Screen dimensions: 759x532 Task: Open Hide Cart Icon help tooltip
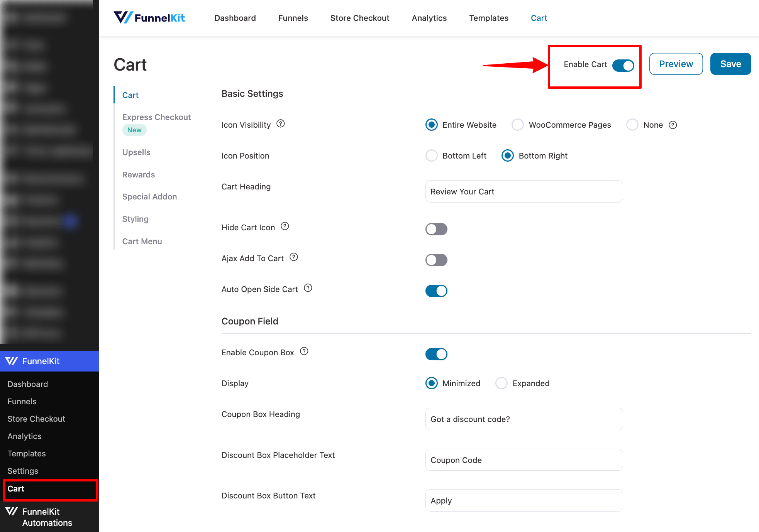point(285,226)
